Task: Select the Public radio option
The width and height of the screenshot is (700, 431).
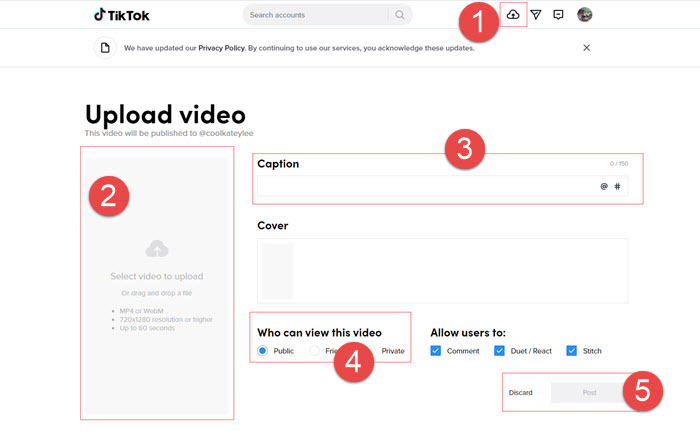Action: coord(263,351)
